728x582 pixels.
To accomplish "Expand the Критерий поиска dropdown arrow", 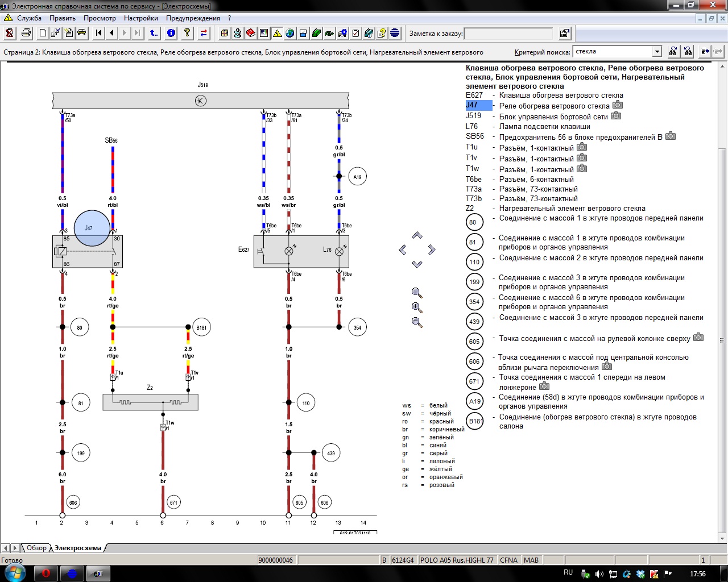I will pyautogui.click(x=657, y=52).
